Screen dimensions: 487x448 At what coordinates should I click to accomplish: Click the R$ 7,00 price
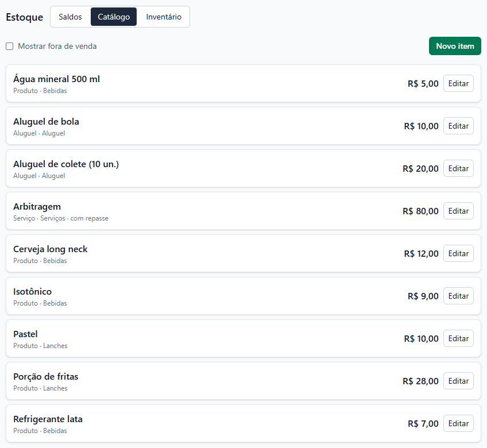[x=423, y=424]
